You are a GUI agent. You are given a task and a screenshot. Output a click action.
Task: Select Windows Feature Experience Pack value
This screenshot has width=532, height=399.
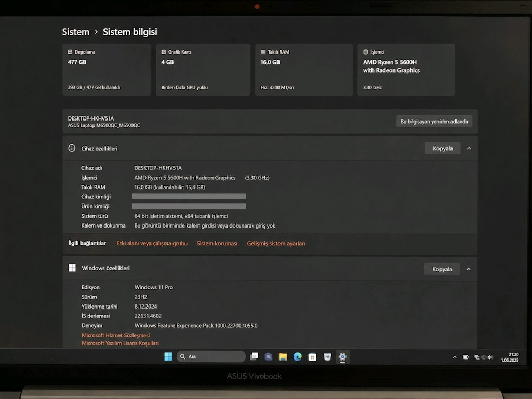coord(196,326)
